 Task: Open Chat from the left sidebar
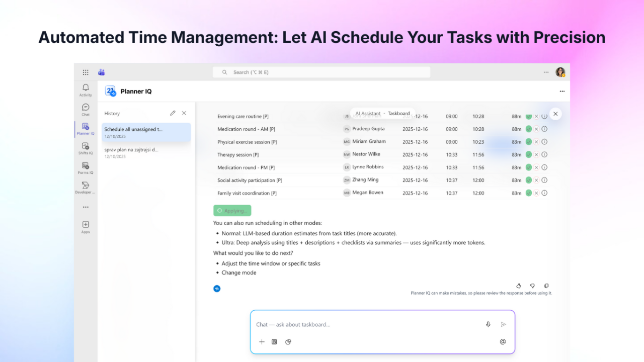(86, 110)
